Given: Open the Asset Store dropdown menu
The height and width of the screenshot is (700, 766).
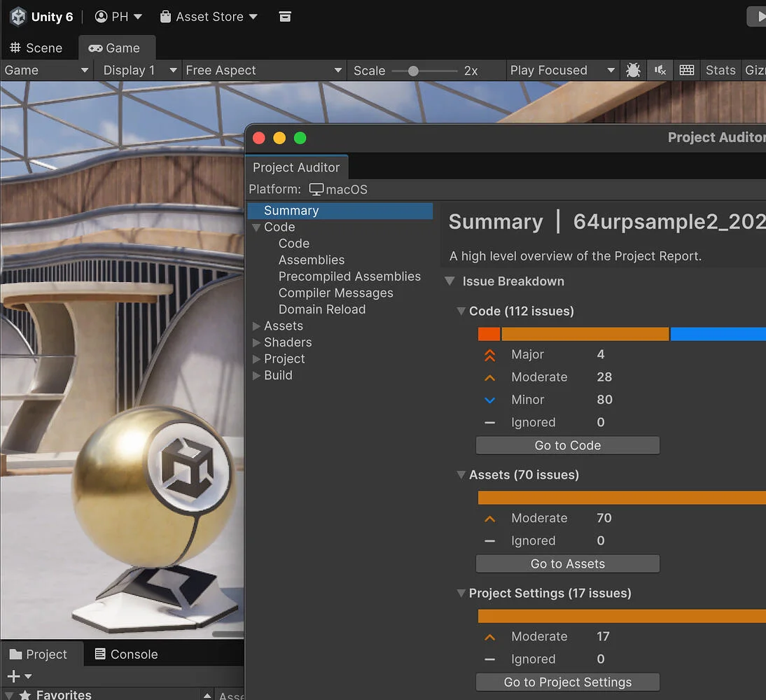Looking at the screenshot, I should (x=209, y=17).
